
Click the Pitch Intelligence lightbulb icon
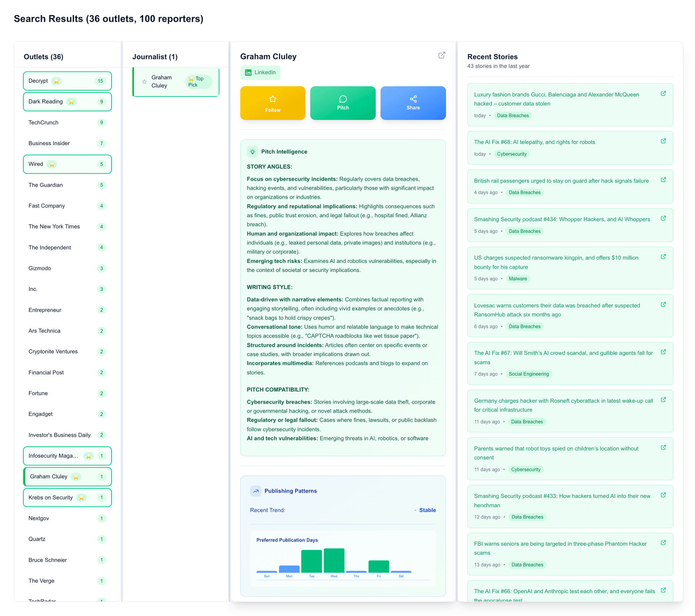click(x=252, y=152)
